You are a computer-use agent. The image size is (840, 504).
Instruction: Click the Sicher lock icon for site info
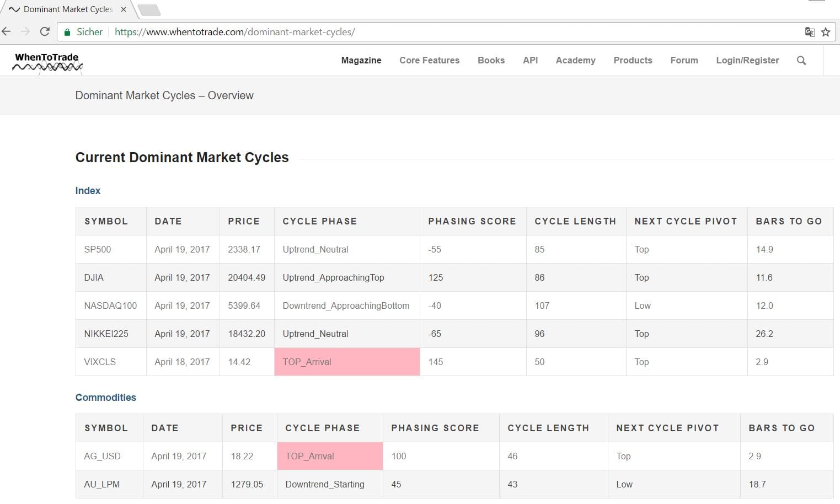(68, 31)
